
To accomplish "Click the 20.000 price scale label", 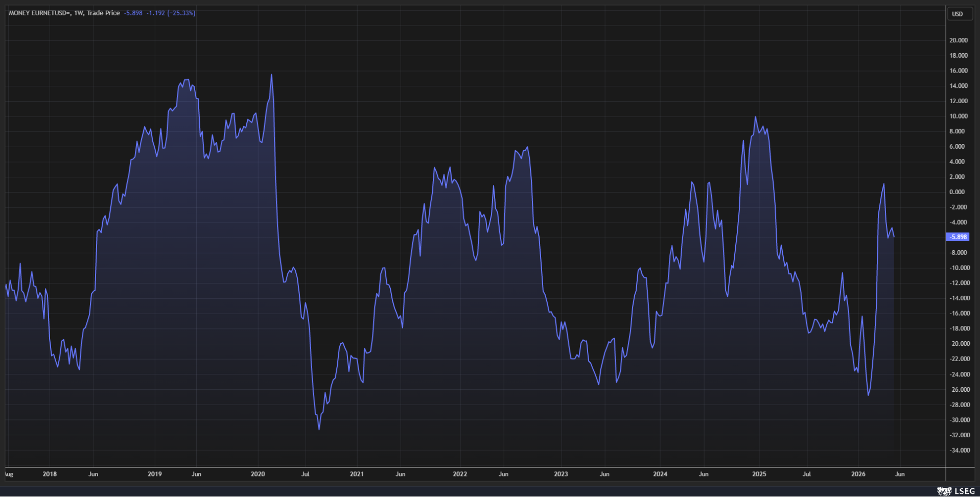I will pyautogui.click(x=959, y=40).
